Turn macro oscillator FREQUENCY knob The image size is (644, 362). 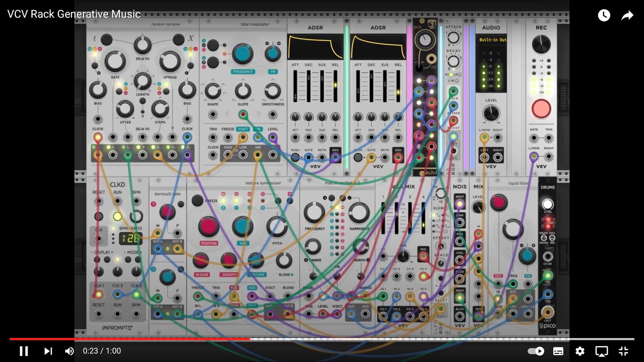314,213
